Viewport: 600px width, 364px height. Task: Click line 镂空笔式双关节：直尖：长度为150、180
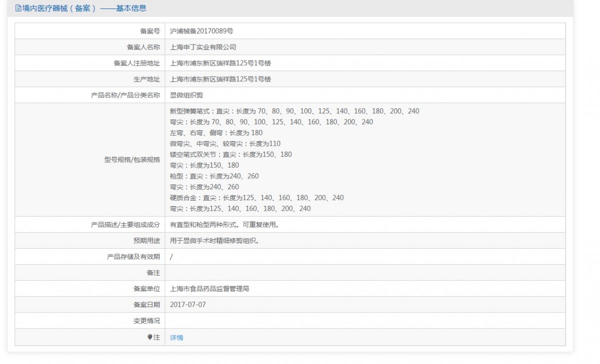pyautogui.click(x=231, y=154)
